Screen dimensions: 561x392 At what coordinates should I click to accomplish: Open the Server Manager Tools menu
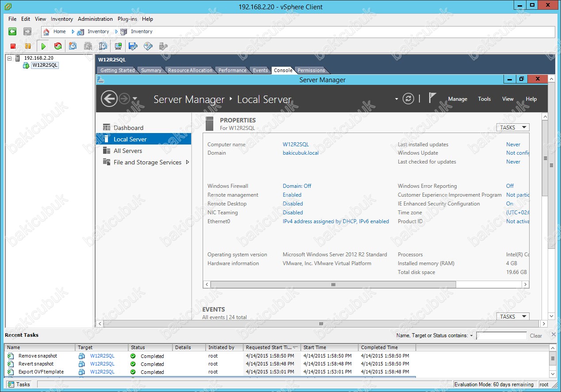[x=484, y=99]
